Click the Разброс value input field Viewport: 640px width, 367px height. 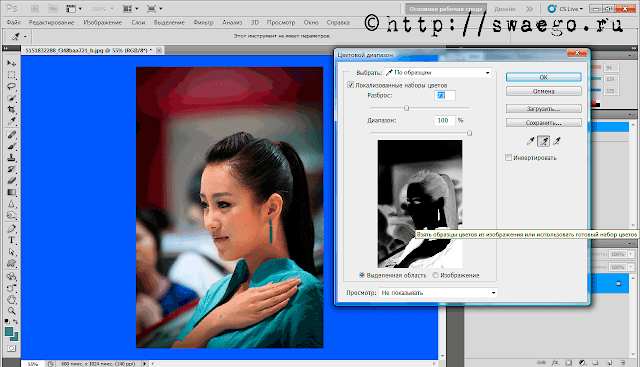click(444, 96)
